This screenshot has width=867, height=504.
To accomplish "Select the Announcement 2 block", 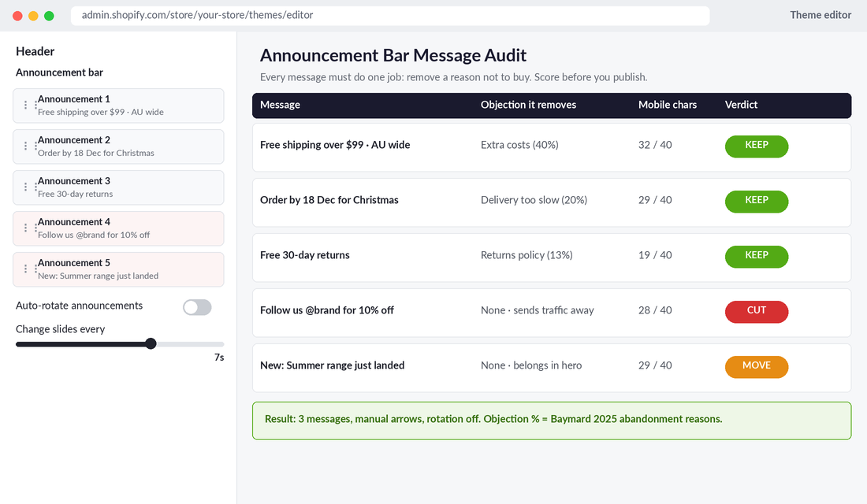I will tap(118, 146).
